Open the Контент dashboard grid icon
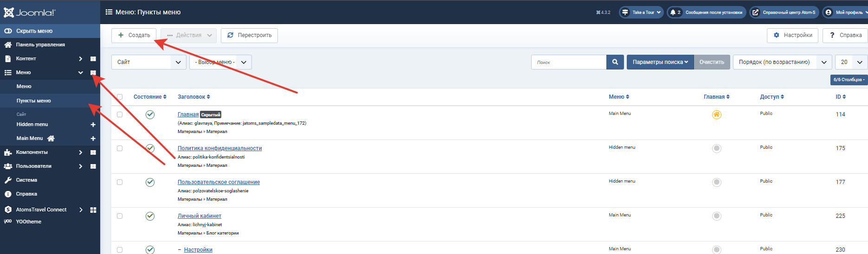 point(93,59)
